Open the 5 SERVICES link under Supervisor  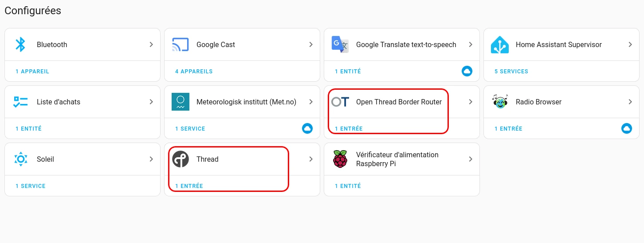coord(511,71)
